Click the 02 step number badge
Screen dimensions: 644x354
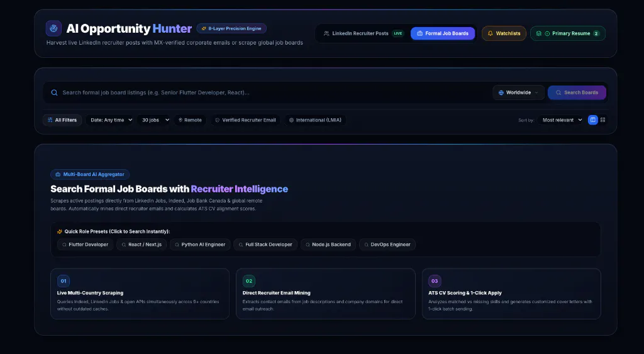click(249, 281)
